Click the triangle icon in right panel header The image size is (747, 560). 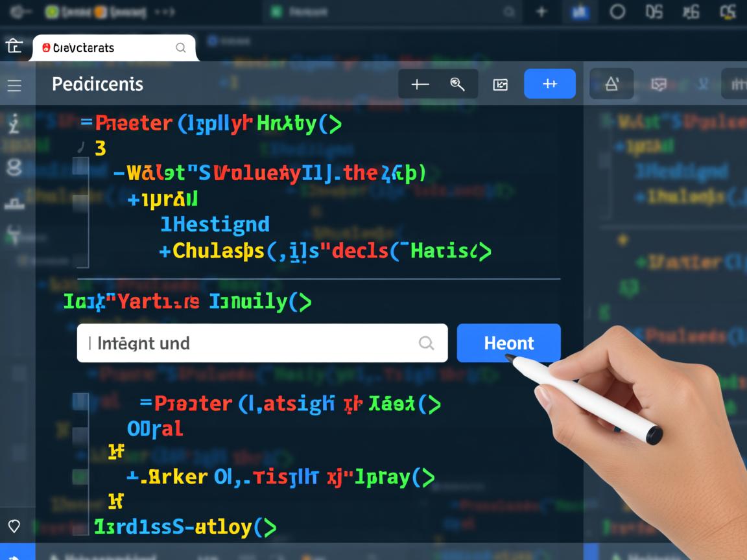click(x=611, y=84)
